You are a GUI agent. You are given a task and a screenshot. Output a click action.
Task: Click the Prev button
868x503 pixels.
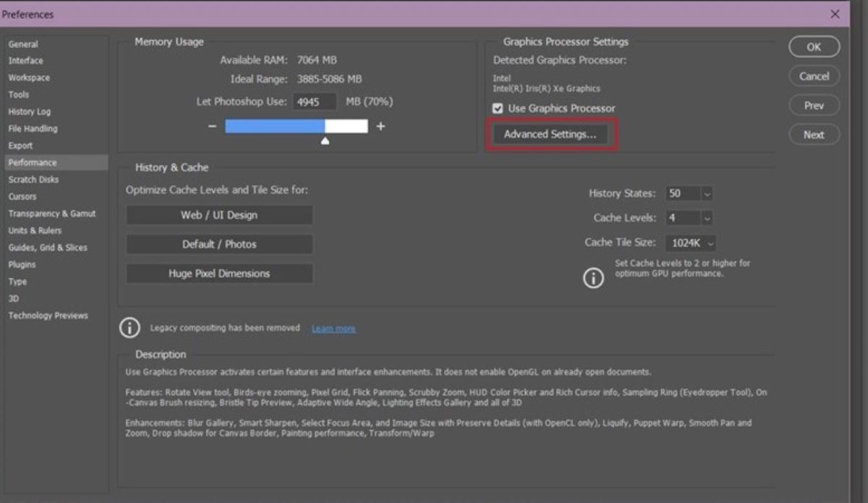(x=814, y=106)
